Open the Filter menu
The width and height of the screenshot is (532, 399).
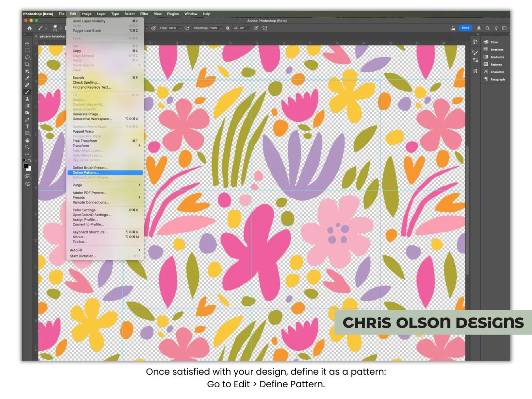pyautogui.click(x=144, y=14)
